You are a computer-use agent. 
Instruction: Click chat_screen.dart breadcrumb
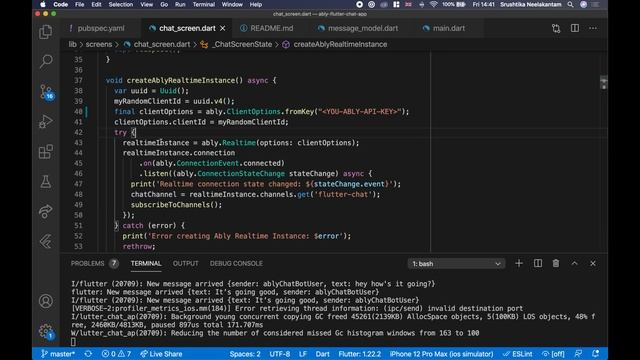tap(162, 44)
